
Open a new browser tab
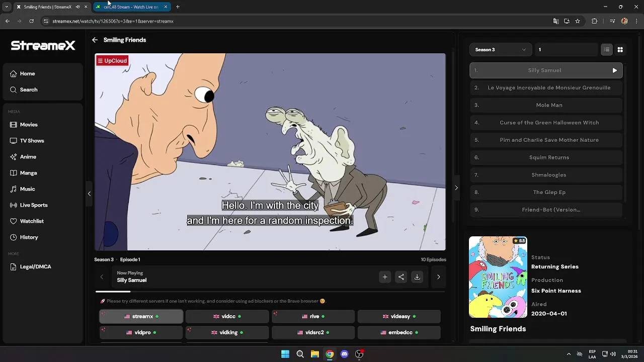coord(178,7)
